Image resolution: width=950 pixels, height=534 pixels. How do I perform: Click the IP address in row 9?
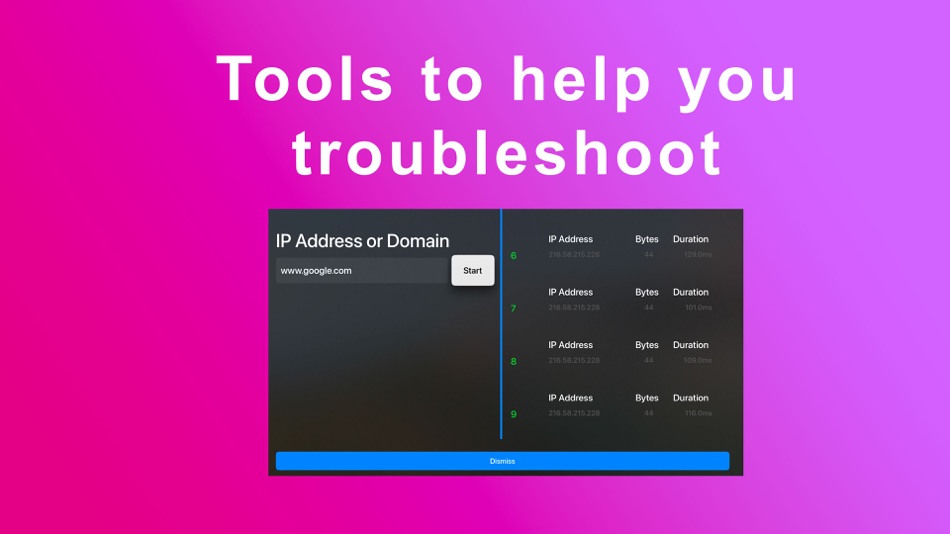[x=574, y=413]
